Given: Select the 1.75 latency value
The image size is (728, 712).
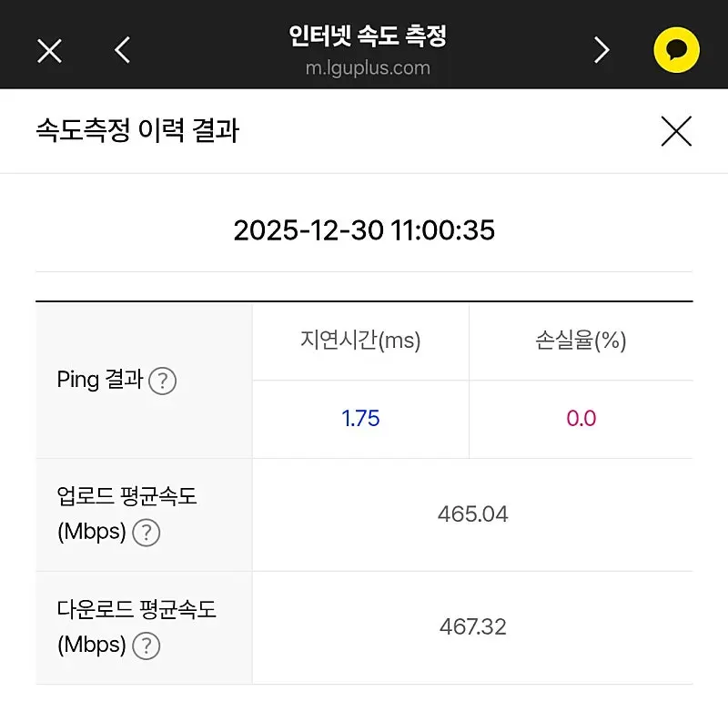Looking at the screenshot, I should 360,419.
